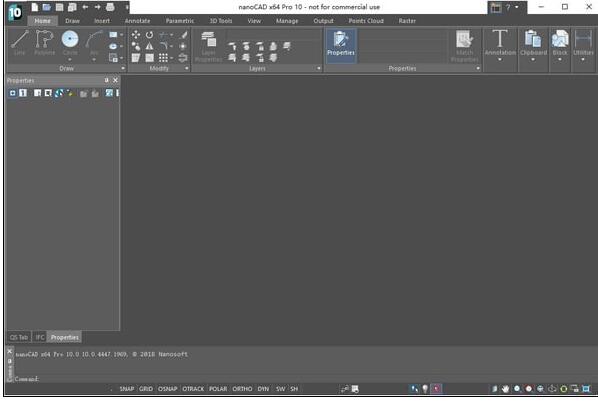Click the pan hand icon in status bar

tap(505, 389)
